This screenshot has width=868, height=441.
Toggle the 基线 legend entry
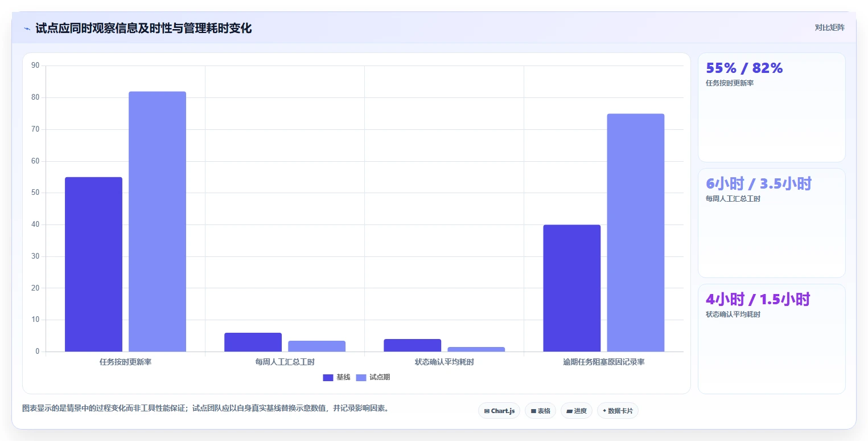point(336,377)
